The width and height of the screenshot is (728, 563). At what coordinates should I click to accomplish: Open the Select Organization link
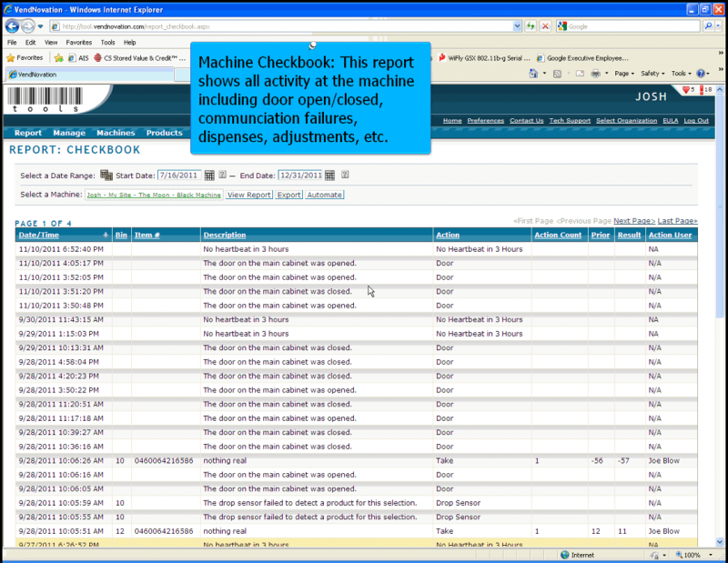(x=626, y=121)
